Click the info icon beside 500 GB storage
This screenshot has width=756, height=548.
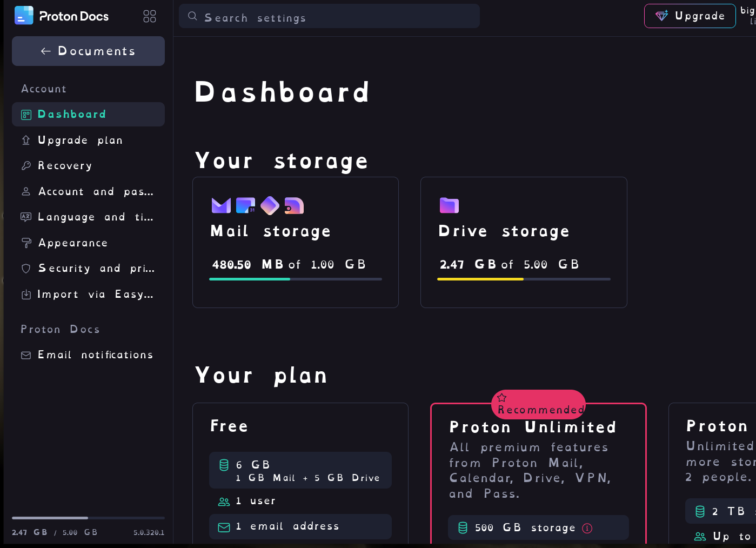click(x=587, y=528)
